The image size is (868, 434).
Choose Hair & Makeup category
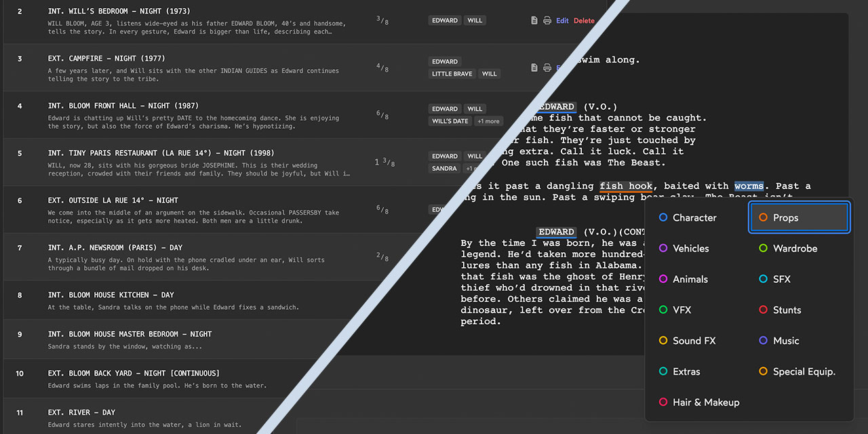point(705,402)
